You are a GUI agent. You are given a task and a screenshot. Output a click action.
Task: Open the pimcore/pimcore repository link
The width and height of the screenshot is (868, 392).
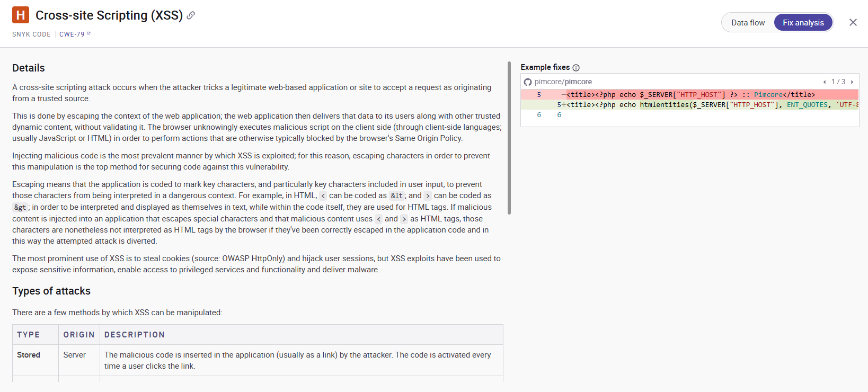(x=563, y=82)
